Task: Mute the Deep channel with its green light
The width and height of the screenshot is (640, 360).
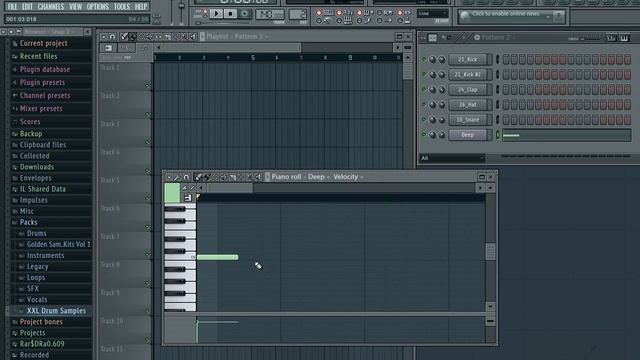Action: click(424, 134)
